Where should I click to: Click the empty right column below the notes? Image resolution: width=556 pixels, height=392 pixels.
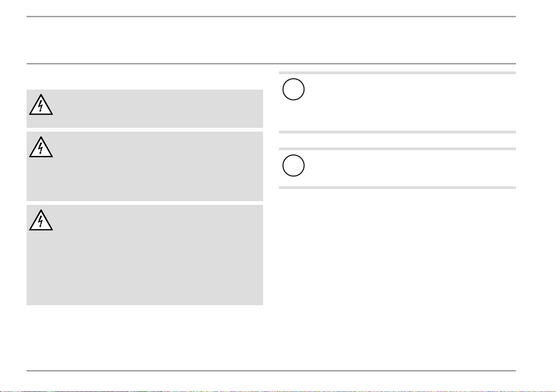[397, 280]
